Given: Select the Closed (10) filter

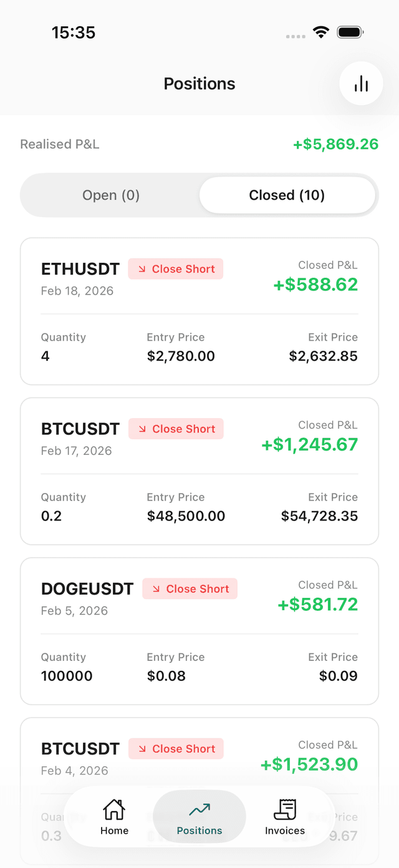Looking at the screenshot, I should [287, 195].
